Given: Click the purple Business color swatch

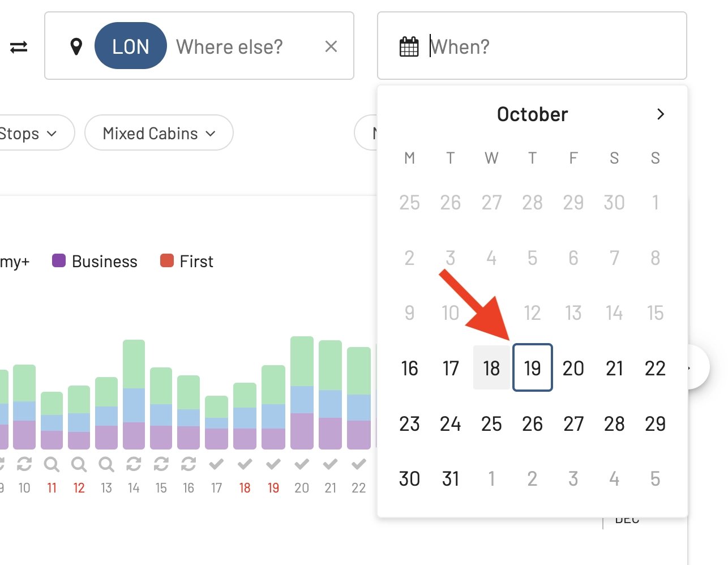Looking at the screenshot, I should pyautogui.click(x=59, y=260).
